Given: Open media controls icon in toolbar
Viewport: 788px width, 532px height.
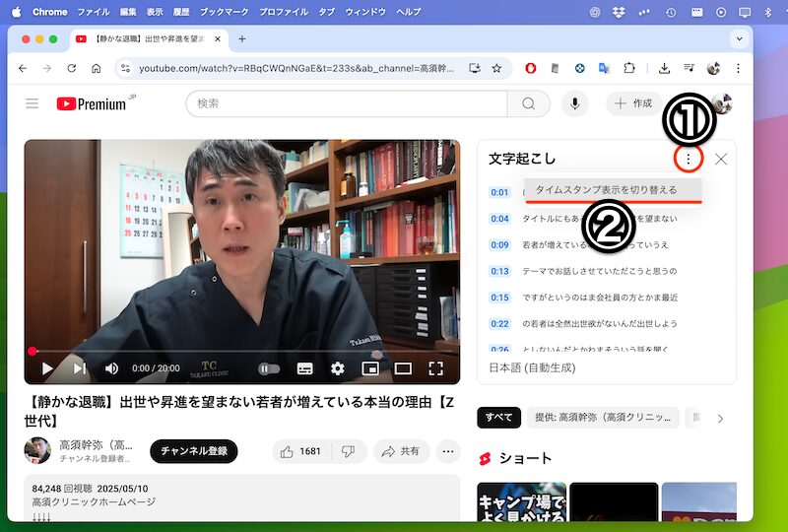Looking at the screenshot, I should point(689,68).
